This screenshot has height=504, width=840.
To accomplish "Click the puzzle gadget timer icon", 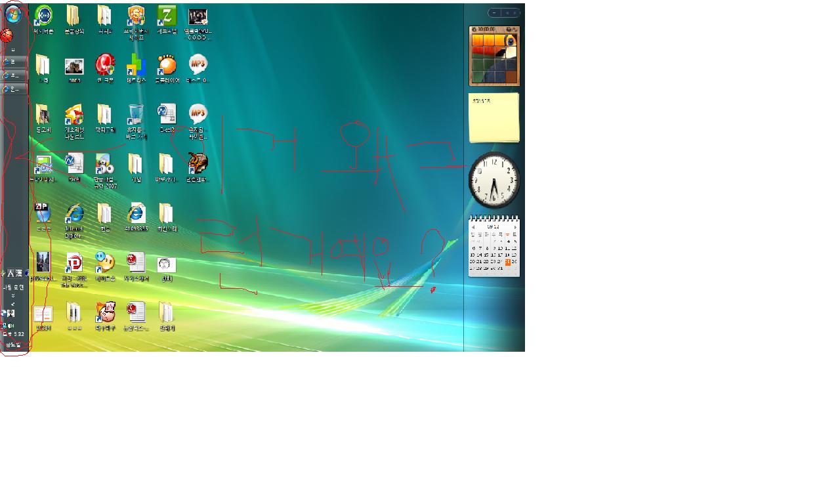I will [x=474, y=30].
